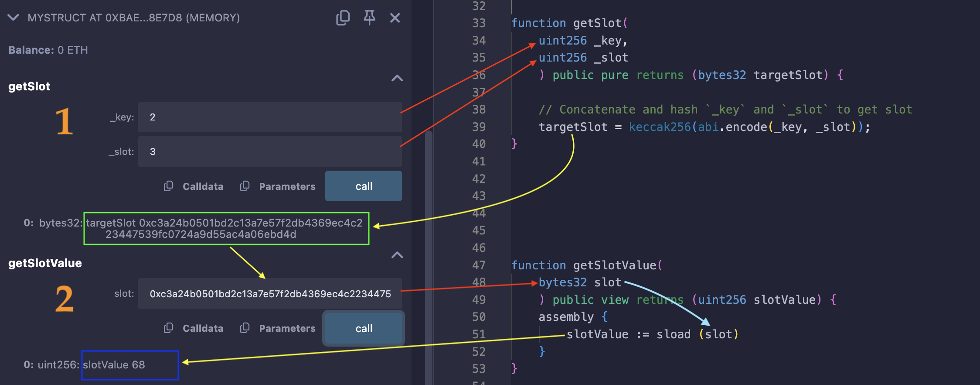Pin the MYSTRUCT deployed contract
This screenshot has height=385, width=980.
pos(369,18)
